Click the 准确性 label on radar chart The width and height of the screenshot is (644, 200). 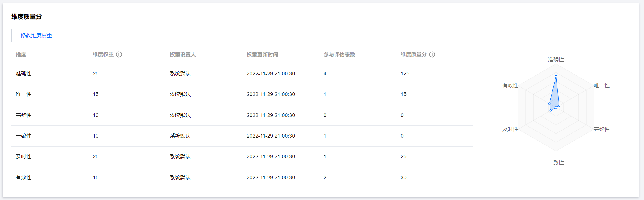pyautogui.click(x=556, y=60)
